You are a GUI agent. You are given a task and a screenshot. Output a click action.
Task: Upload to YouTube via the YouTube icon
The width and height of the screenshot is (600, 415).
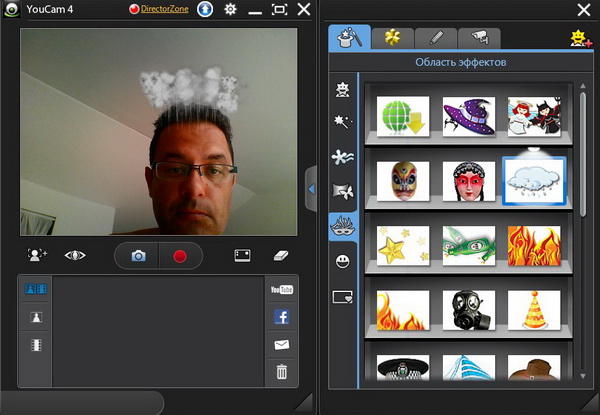[281, 290]
